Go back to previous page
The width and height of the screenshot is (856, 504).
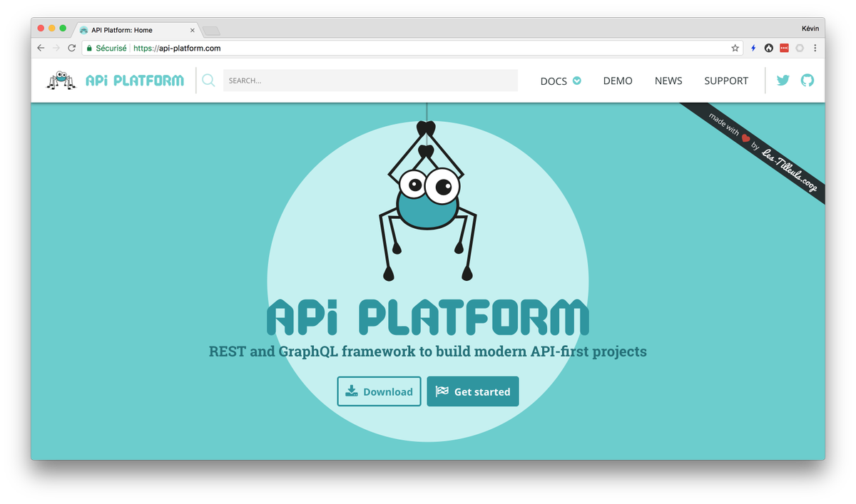[41, 48]
